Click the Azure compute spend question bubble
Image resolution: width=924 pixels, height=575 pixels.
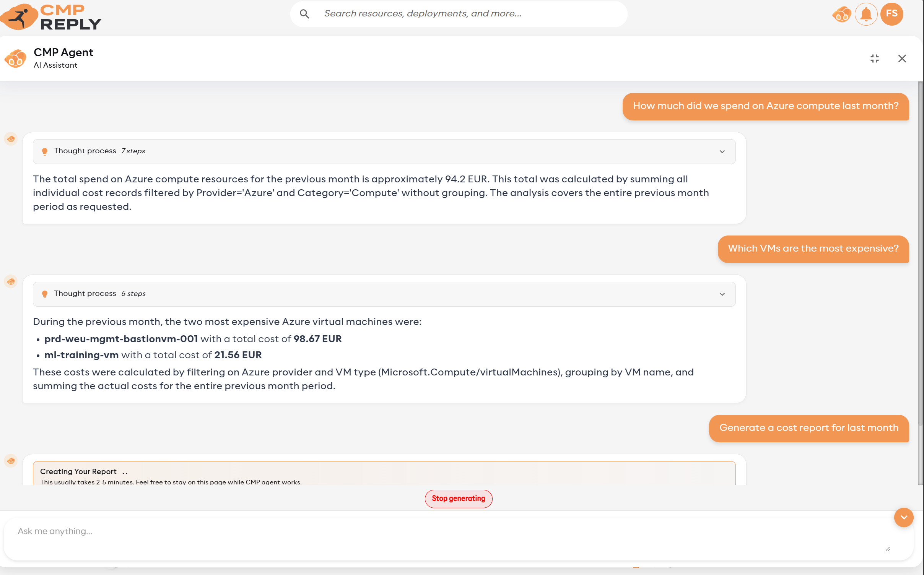click(765, 106)
